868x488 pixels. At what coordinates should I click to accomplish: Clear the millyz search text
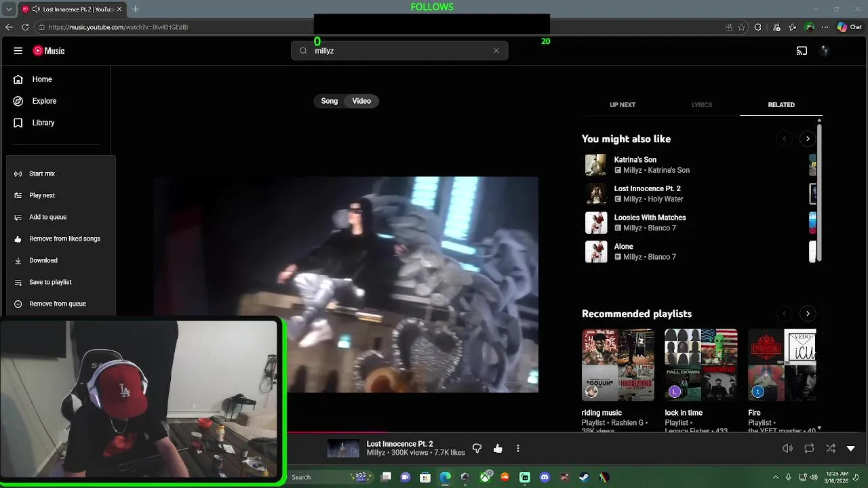click(496, 51)
